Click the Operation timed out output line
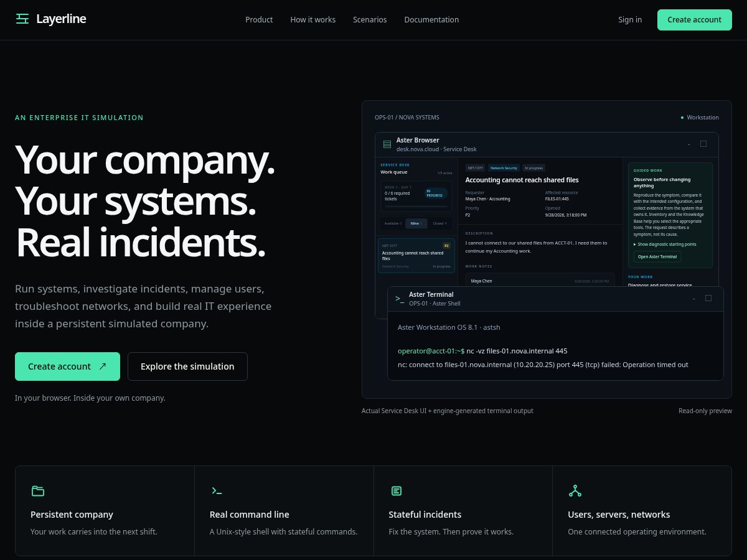The width and height of the screenshot is (747, 560). [x=543, y=365]
